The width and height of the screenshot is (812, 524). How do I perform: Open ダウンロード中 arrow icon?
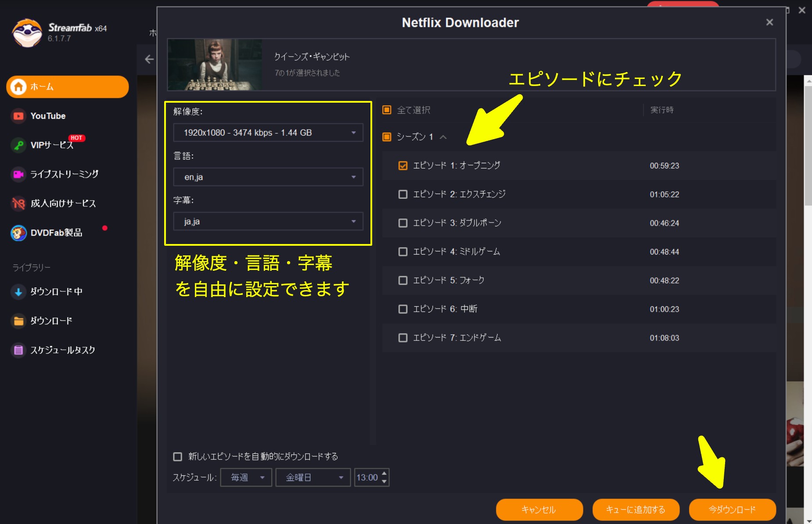coord(18,291)
